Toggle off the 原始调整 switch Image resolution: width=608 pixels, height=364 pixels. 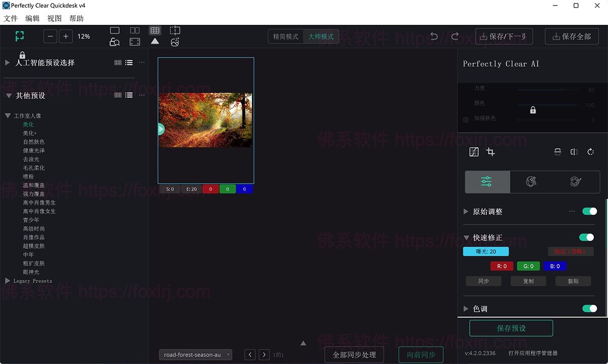(x=590, y=212)
